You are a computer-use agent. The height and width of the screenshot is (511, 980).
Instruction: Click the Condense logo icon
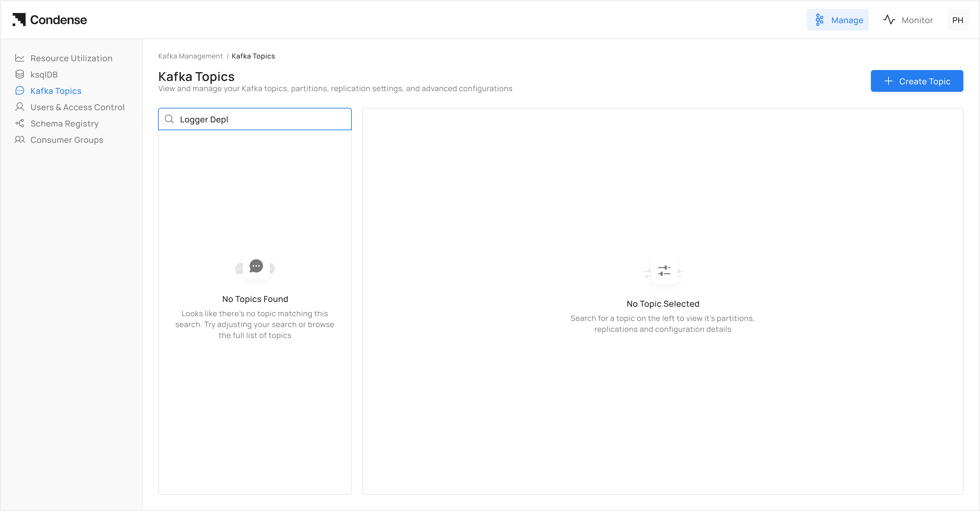tap(19, 19)
